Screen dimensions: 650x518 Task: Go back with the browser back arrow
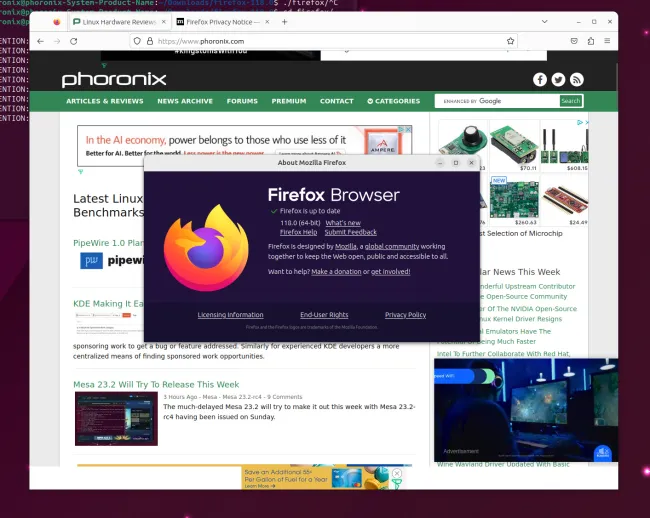point(40,41)
